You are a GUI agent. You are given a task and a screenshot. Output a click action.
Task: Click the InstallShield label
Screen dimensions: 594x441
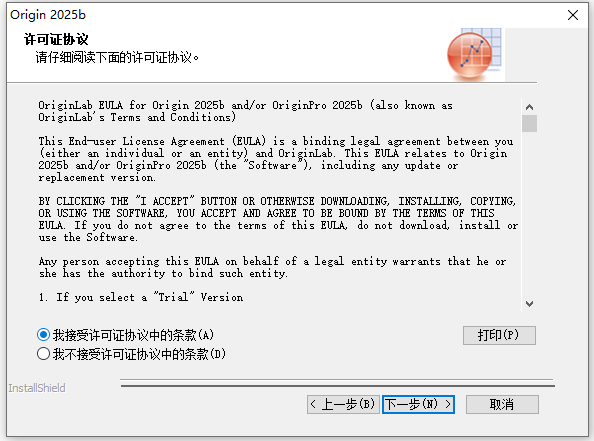click(37, 388)
